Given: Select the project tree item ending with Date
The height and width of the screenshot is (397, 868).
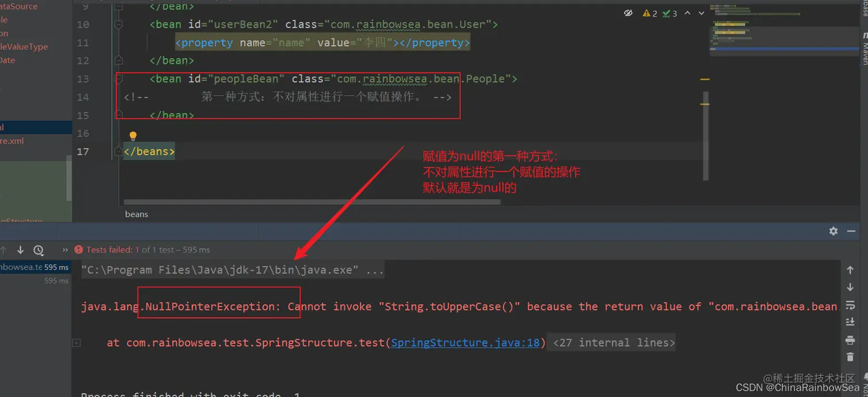Looking at the screenshot, I should click(7, 60).
